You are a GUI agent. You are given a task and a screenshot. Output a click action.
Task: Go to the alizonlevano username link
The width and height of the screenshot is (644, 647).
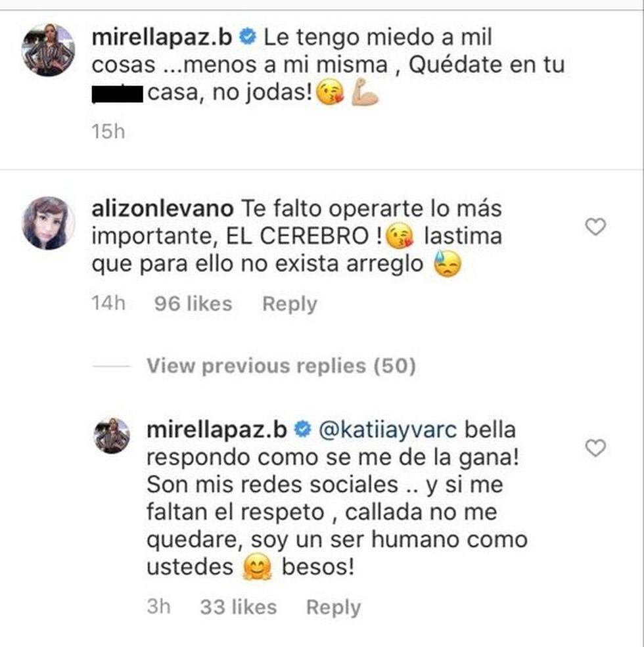point(162,209)
